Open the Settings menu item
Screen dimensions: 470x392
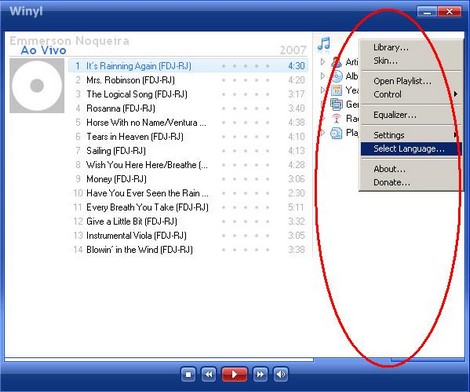click(x=411, y=135)
